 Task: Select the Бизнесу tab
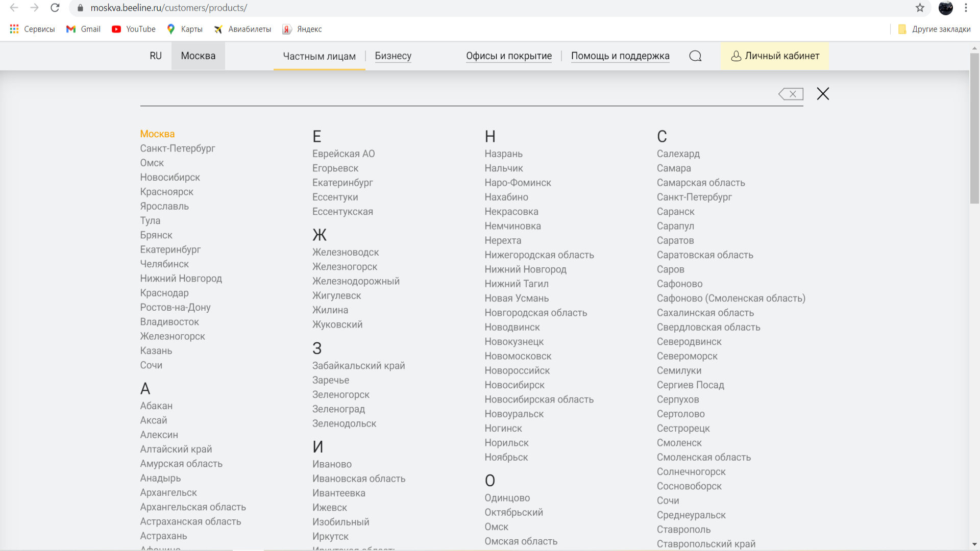[393, 56]
